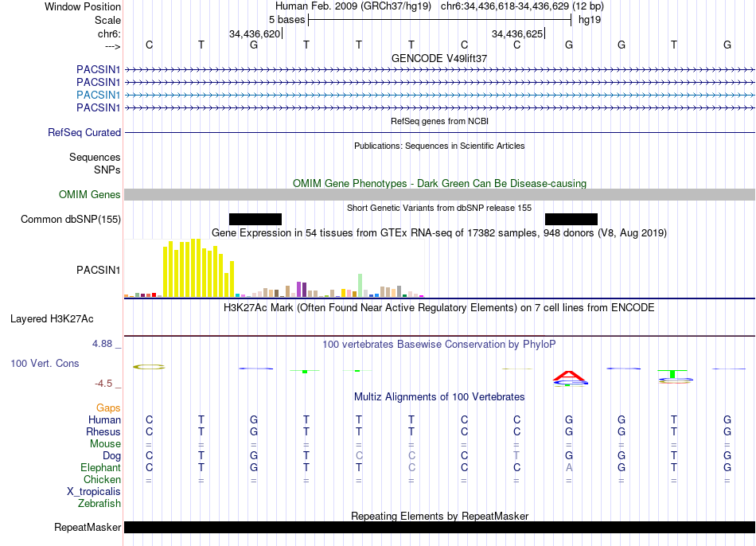756x546 pixels.
Task: Click the ---> sequence direction arrow label
Action: click(x=112, y=46)
